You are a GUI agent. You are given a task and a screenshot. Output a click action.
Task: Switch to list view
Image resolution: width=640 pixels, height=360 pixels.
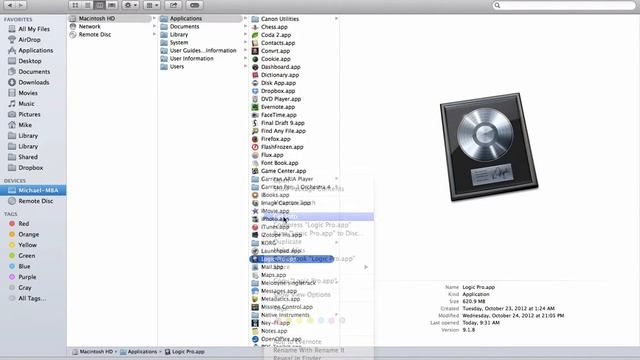pyautogui.click(x=87, y=5)
